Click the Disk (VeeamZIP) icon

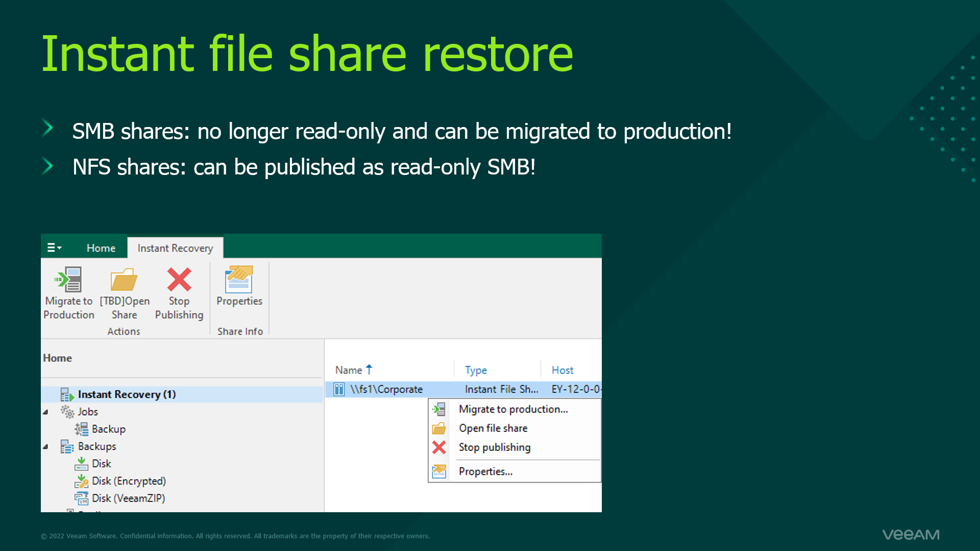tap(82, 498)
